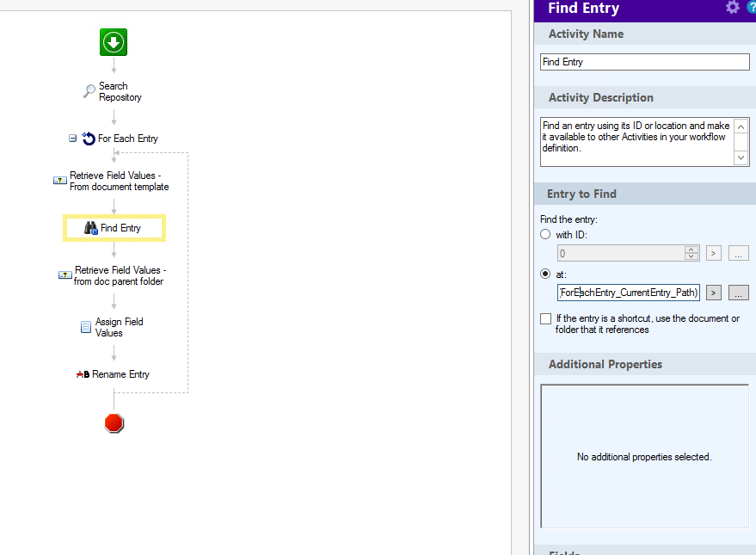Image resolution: width=756 pixels, height=555 pixels.
Task: Select the Rename Entry AB icon
Action: (83, 374)
